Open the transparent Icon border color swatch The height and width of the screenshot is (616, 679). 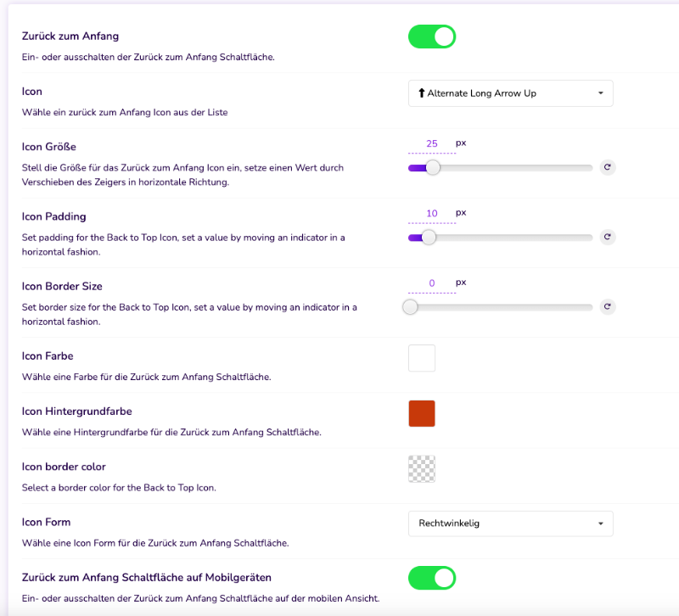click(x=422, y=469)
